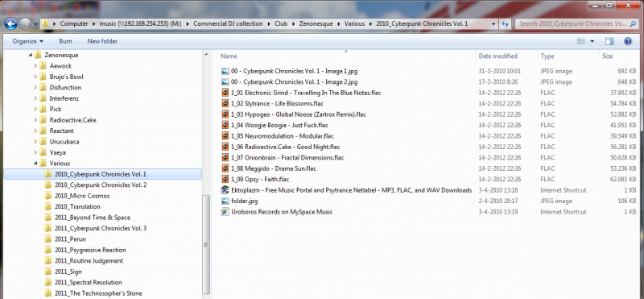This screenshot has width=644, height=299.
Task: Expand the Aewock folder tree node
Action: click(x=35, y=66)
